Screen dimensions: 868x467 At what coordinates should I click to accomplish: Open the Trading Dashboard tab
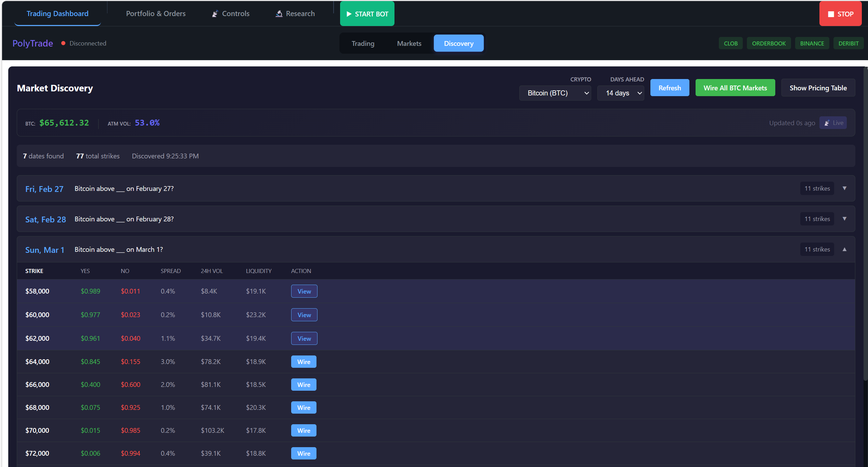tap(57, 14)
